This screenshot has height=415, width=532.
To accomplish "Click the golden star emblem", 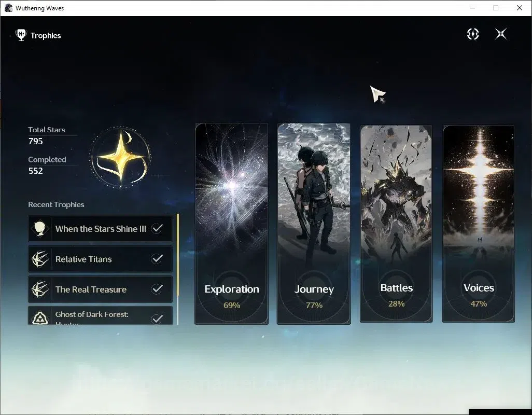I will [x=120, y=157].
